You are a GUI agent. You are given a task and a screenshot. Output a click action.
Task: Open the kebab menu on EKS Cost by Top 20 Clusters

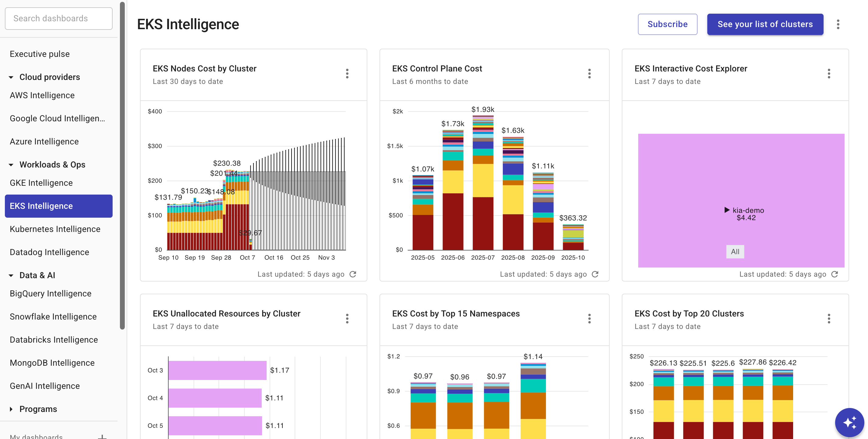(x=829, y=319)
